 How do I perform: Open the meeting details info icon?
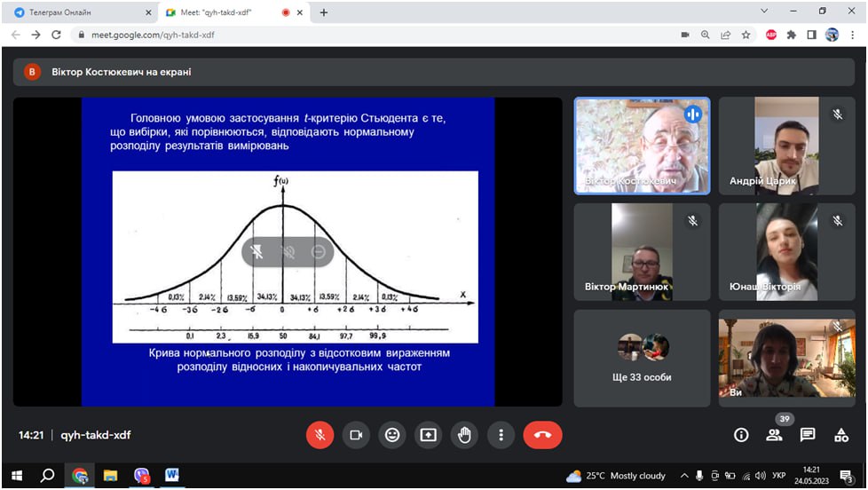click(741, 435)
